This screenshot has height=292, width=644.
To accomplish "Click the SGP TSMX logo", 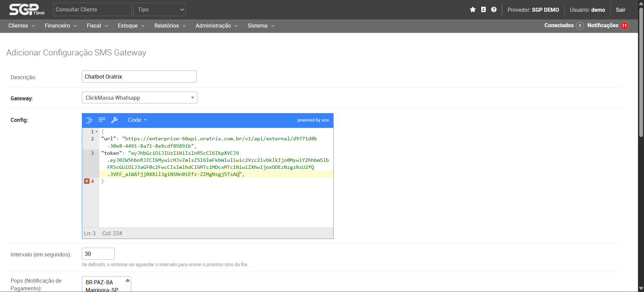I will [27, 10].
